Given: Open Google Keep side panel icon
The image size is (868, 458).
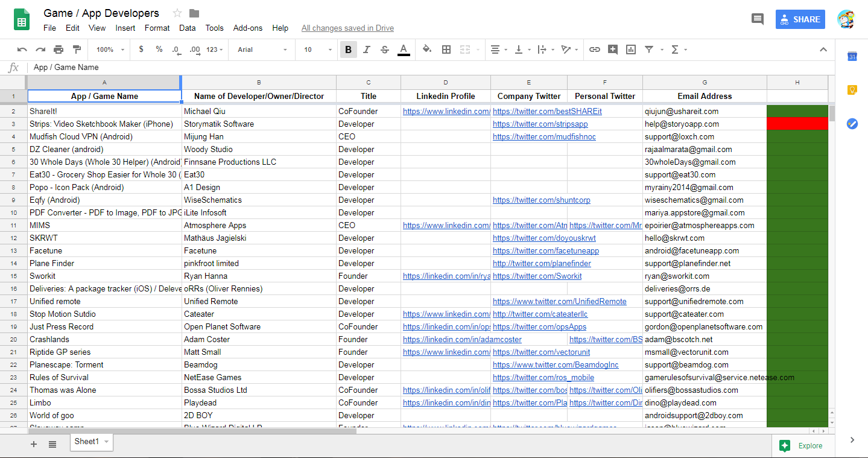Looking at the screenshot, I should pos(852,90).
